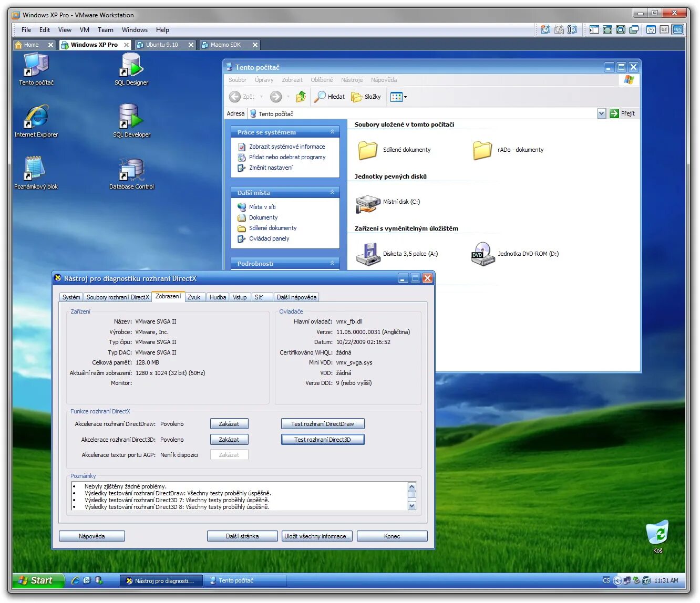Click Test rozhraní DirectDraw button

(x=323, y=424)
